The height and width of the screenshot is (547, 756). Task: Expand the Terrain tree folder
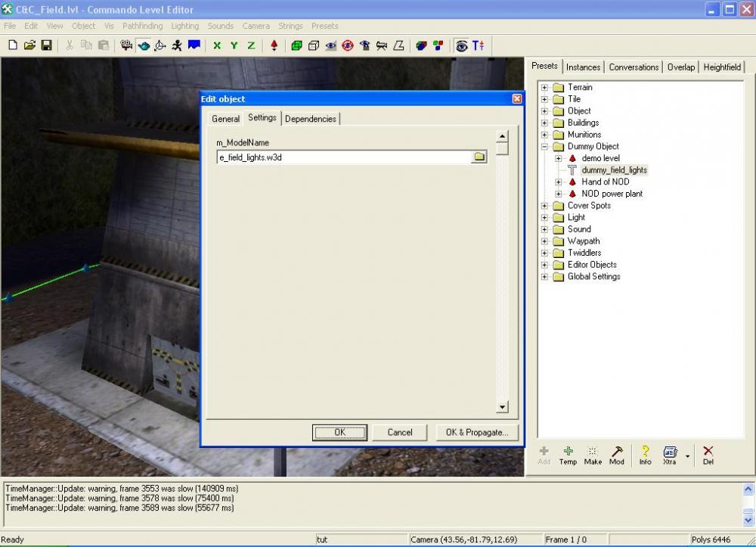click(x=544, y=88)
